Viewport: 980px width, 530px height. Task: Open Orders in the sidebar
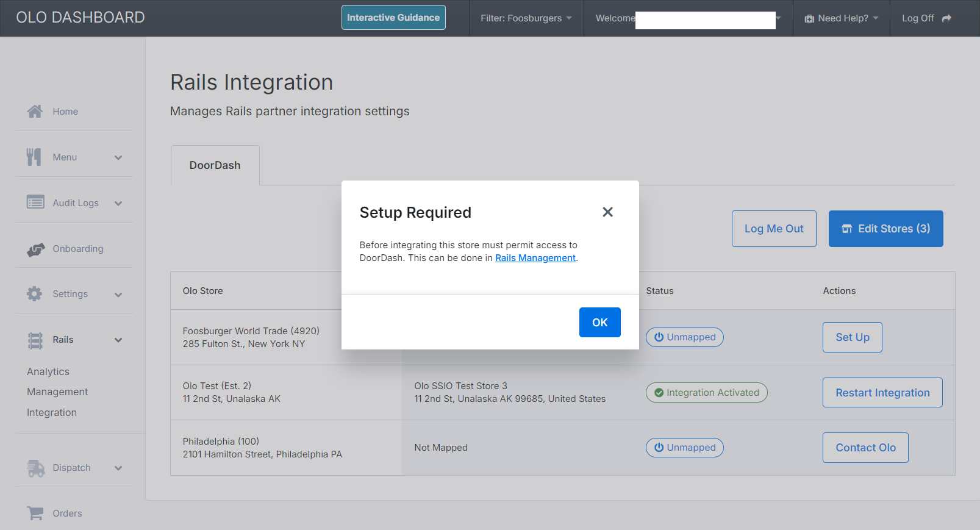tap(67, 514)
